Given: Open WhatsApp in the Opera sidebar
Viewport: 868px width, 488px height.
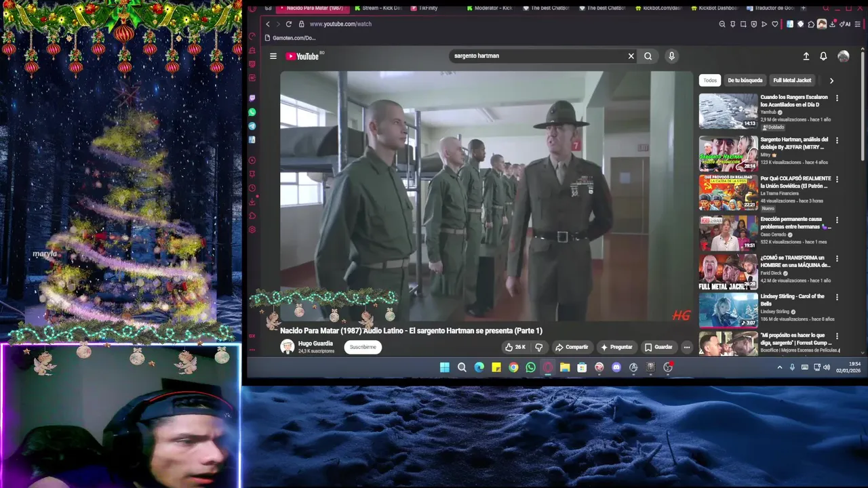Looking at the screenshot, I should (252, 113).
